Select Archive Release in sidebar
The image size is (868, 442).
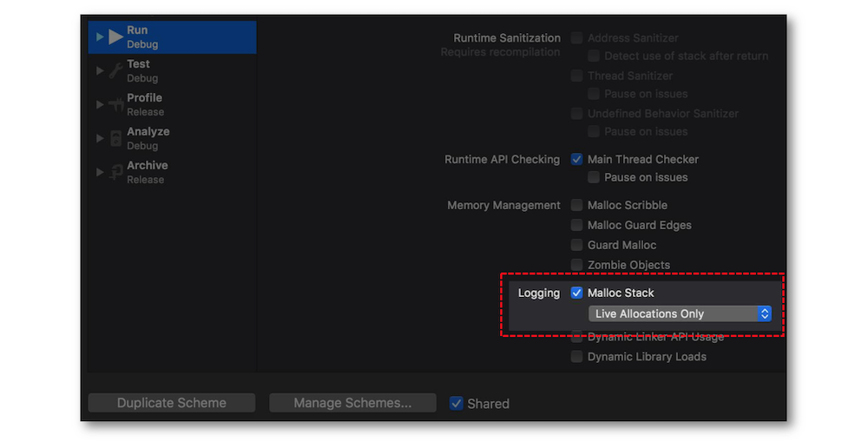pyautogui.click(x=172, y=172)
